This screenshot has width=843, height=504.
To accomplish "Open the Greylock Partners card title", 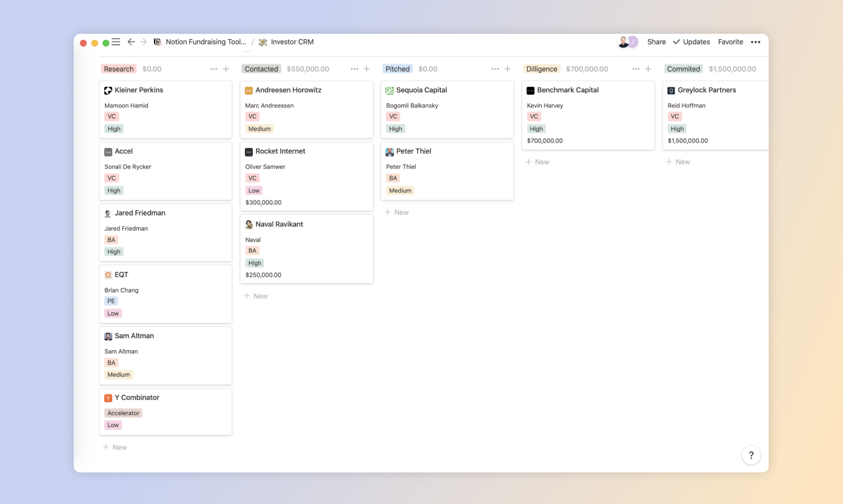I will [707, 90].
